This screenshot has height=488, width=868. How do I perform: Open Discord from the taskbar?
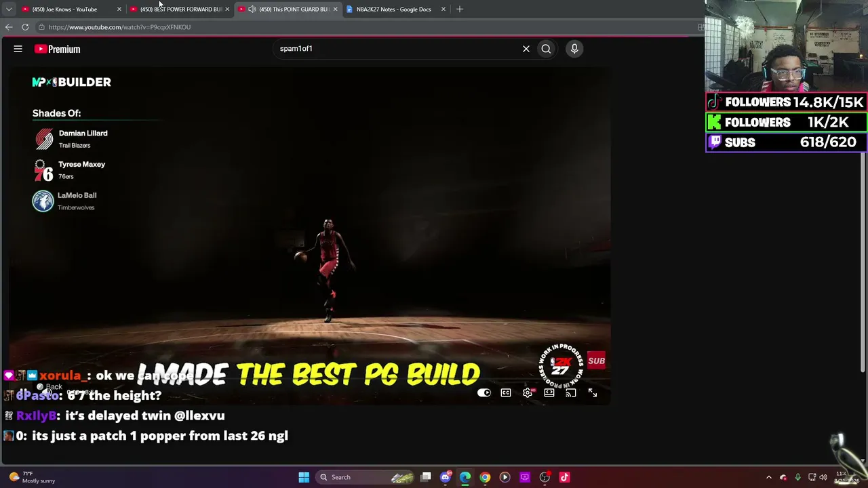pyautogui.click(x=446, y=477)
